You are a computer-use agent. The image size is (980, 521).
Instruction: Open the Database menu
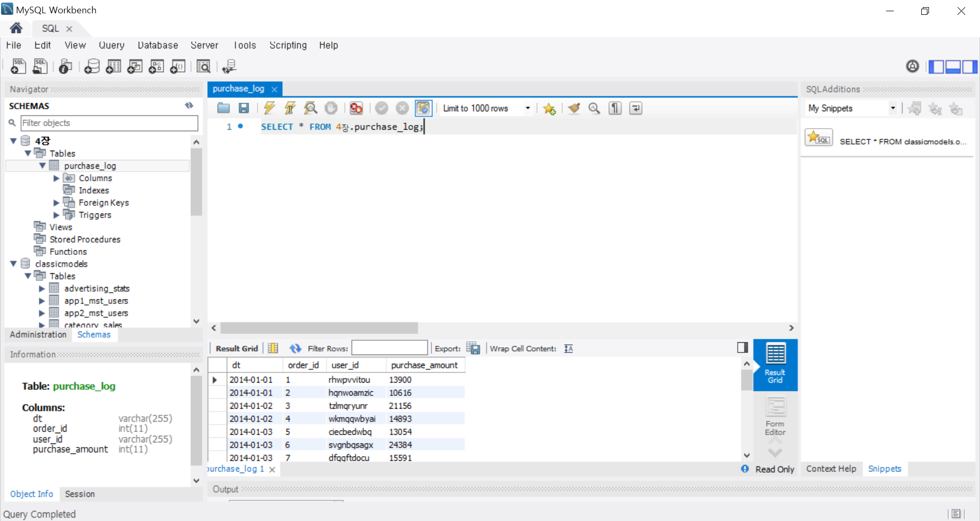(x=158, y=45)
